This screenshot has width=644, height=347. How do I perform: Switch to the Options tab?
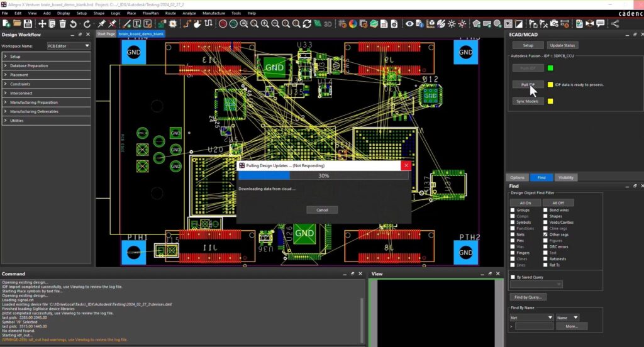pos(517,177)
